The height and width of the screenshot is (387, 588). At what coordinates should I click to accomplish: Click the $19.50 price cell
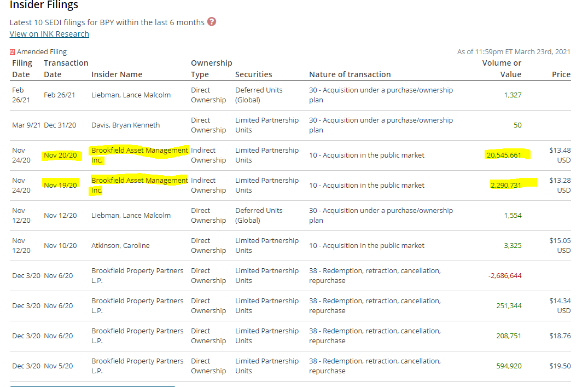(560, 366)
